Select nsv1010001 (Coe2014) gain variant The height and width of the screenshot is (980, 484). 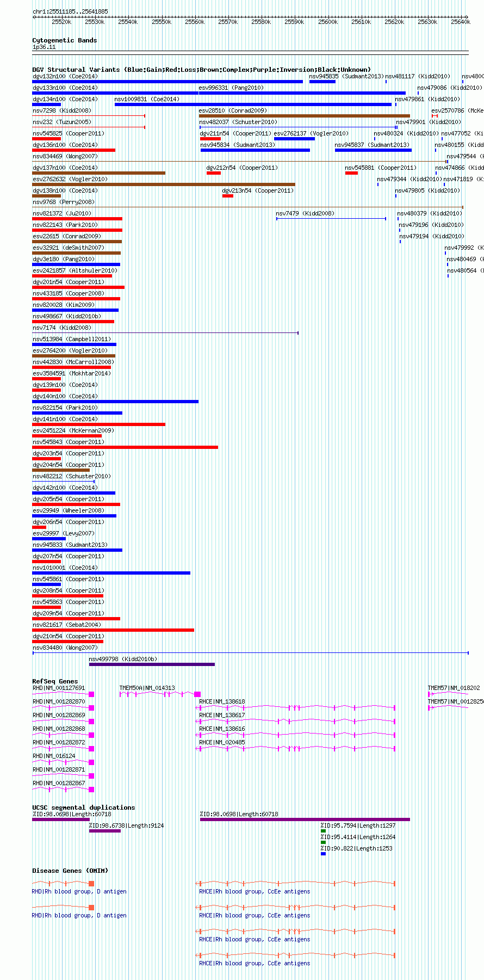click(x=111, y=572)
